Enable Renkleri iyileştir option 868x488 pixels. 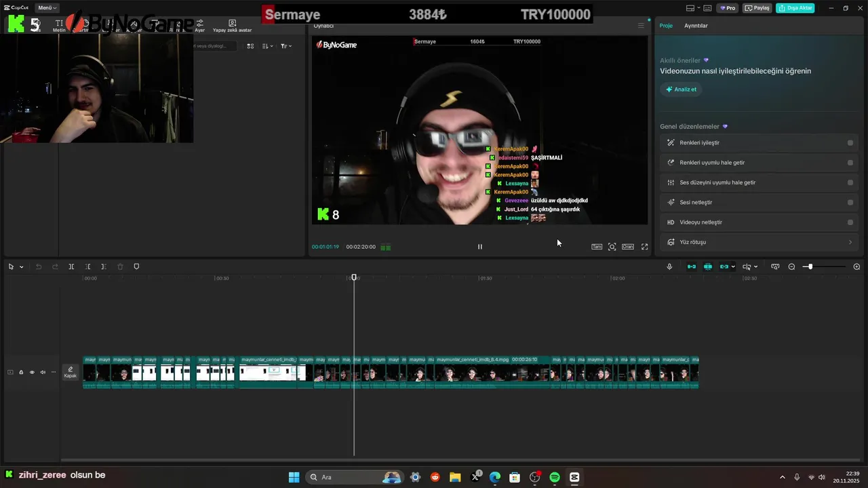tap(850, 143)
